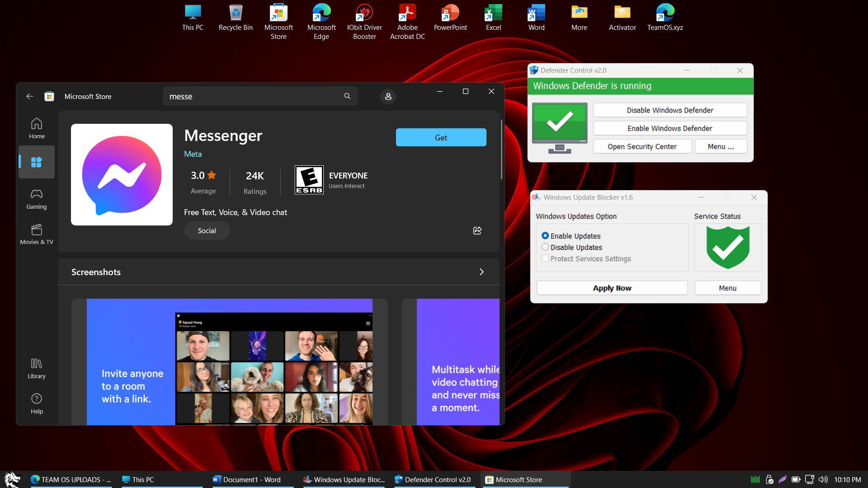Click the search magnifier icon
The height and width of the screenshot is (488, 868).
click(x=347, y=96)
